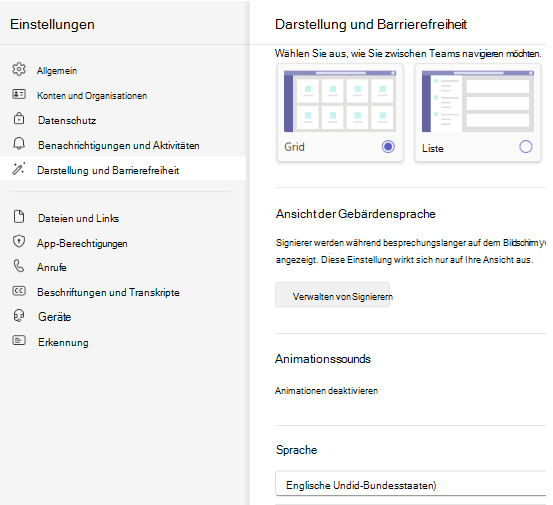Click the Grid layout preview thumbnail
Viewport: 553px width, 505px height.
[340, 101]
